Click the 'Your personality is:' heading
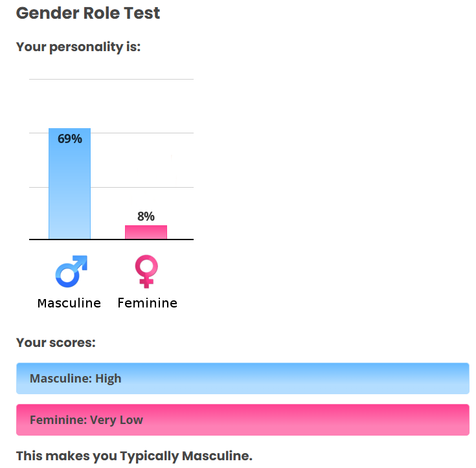476x468 pixels. pyautogui.click(x=78, y=47)
